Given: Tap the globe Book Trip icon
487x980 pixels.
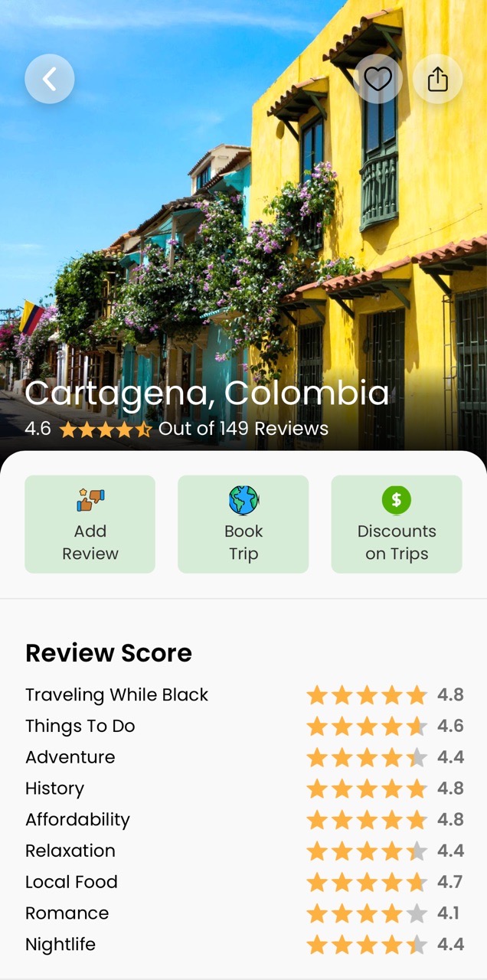Looking at the screenshot, I should pos(243,500).
